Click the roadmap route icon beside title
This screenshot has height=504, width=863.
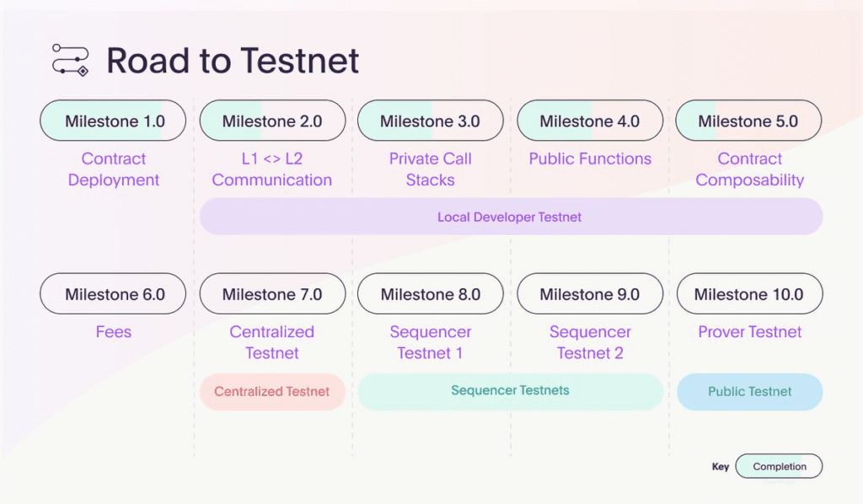coord(71,60)
